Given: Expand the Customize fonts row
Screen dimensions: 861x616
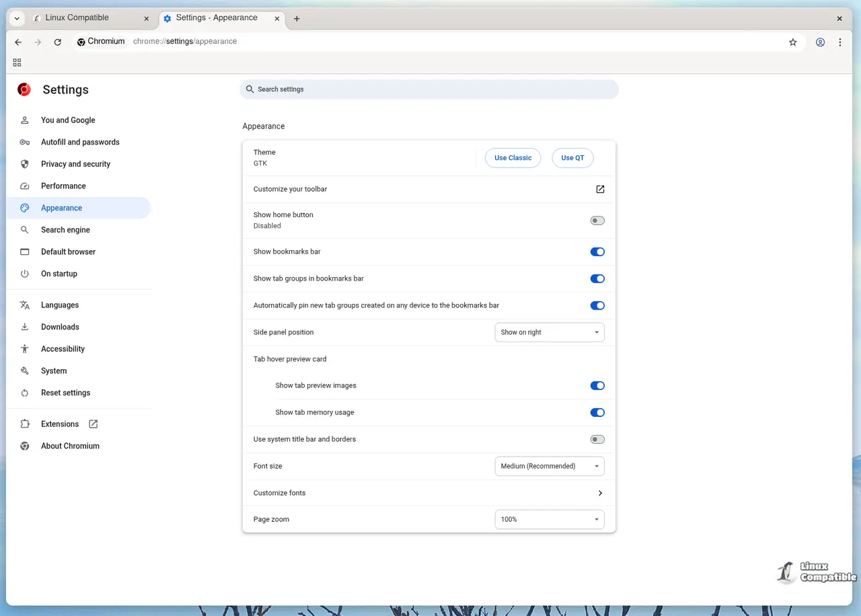Looking at the screenshot, I should click(x=428, y=492).
